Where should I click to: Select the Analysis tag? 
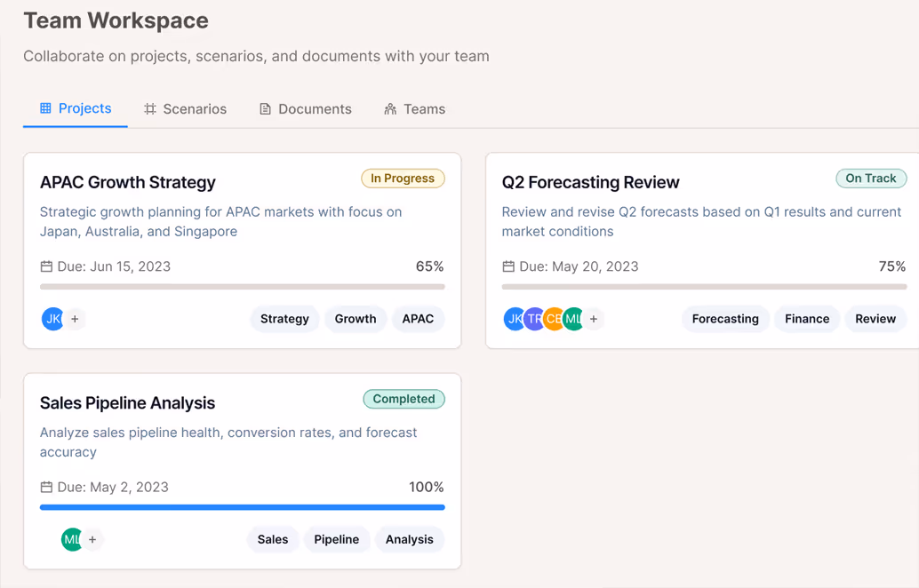coord(410,539)
